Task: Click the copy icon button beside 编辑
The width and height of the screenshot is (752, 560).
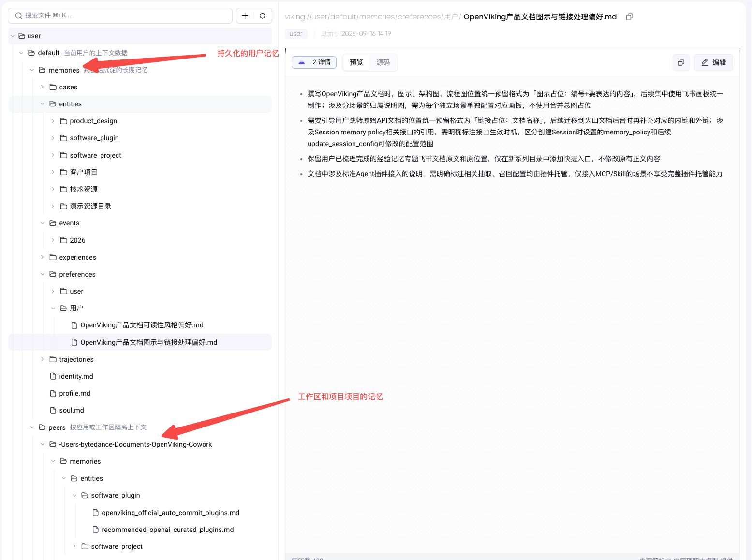Action: click(681, 62)
